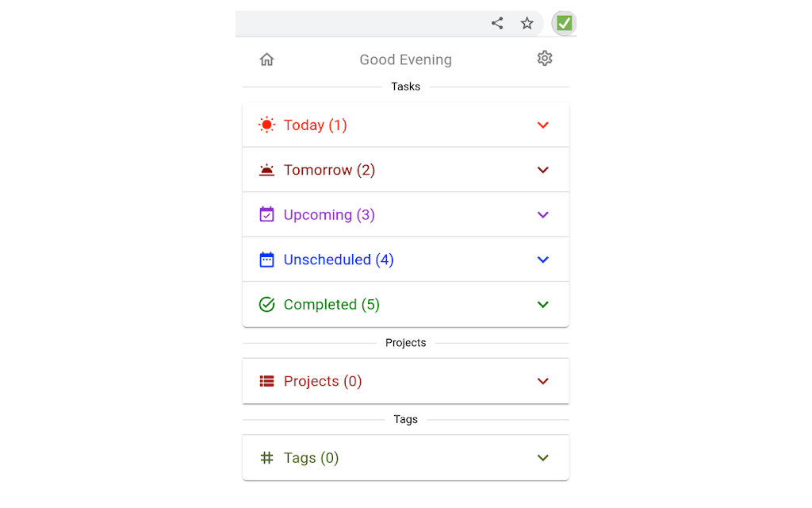
Task: Expand Tomorrow section chevron
Action: click(x=542, y=170)
